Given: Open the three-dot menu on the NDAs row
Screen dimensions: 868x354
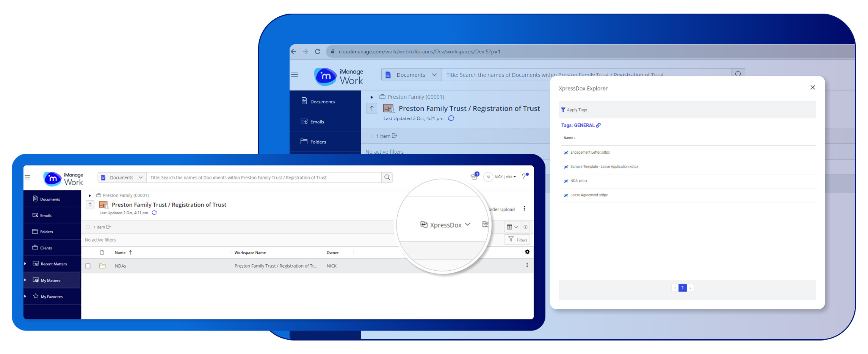Looking at the screenshot, I should click(x=527, y=265).
